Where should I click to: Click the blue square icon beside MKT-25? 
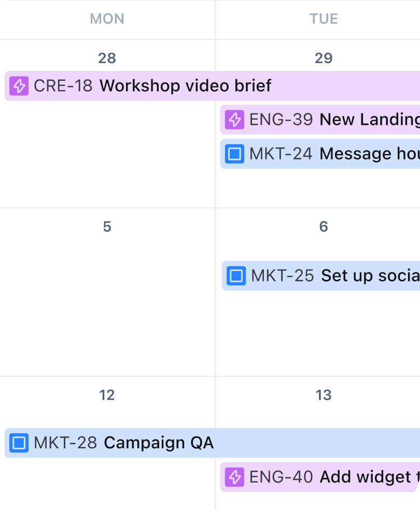click(x=236, y=276)
